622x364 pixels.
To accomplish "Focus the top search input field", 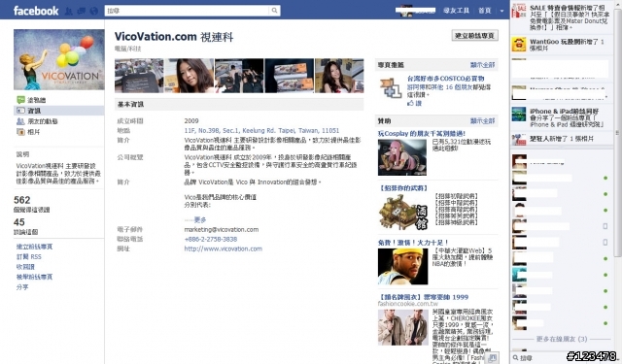I will coord(188,11).
